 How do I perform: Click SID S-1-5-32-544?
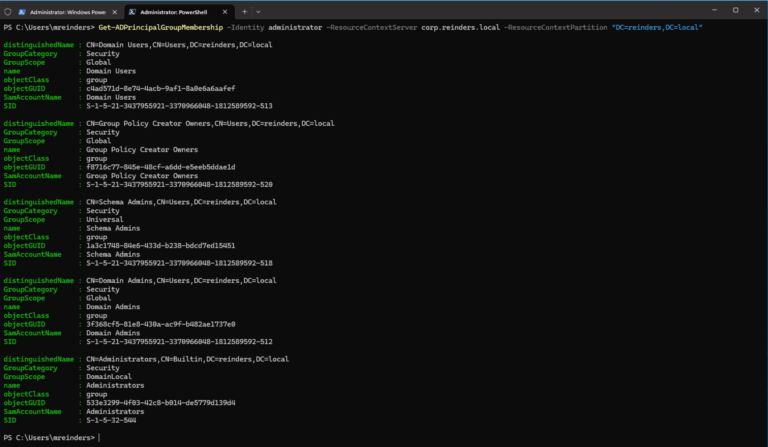(x=111, y=420)
